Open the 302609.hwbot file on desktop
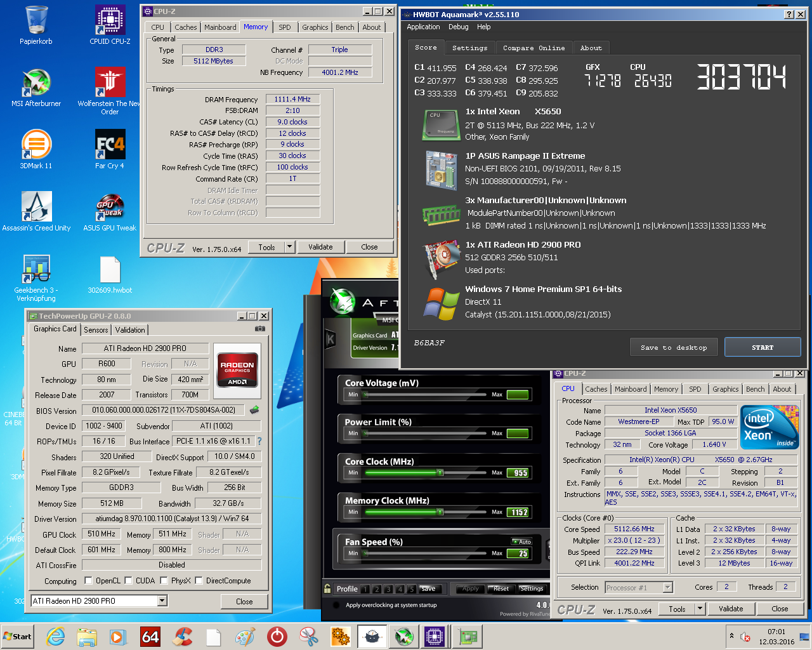The image size is (812, 650). (x=110, y=274)
